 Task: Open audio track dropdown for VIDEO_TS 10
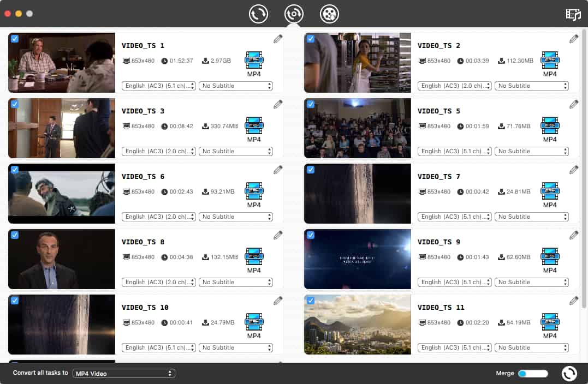tap(159, 347)
